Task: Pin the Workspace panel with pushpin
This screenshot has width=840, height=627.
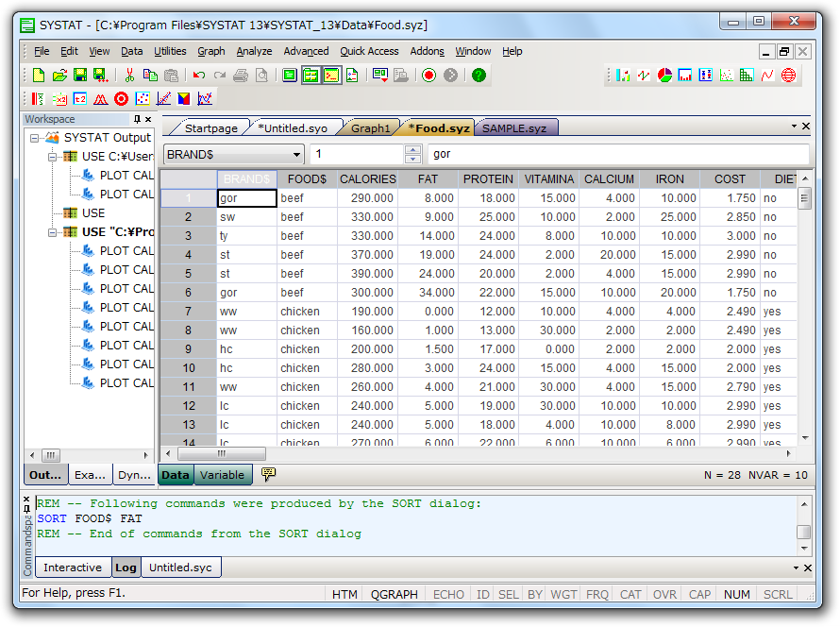Action: [x=137, y=119]
